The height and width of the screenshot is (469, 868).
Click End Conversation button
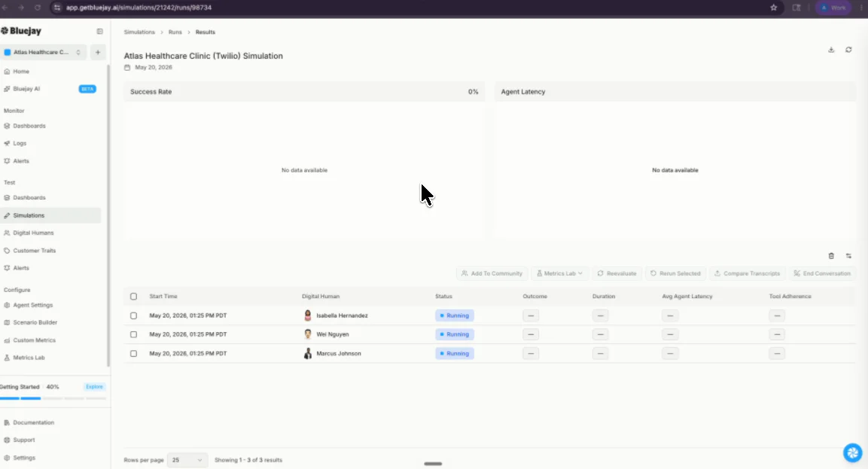click(821, 273)
